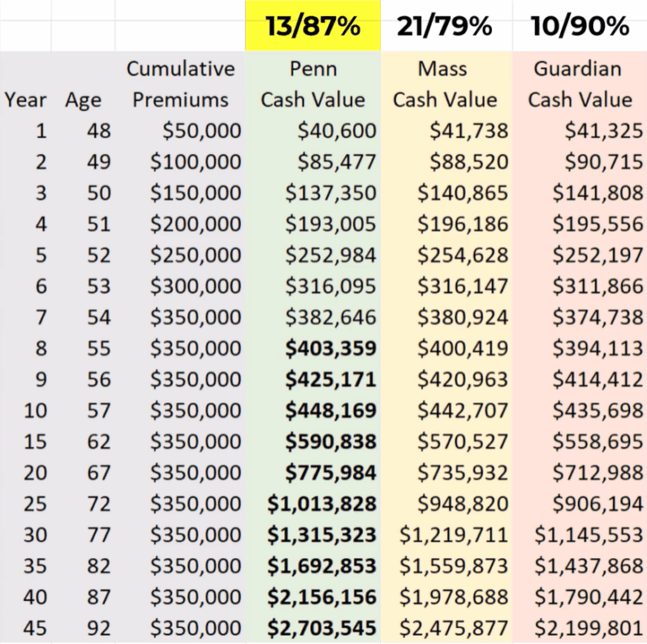Select the Mass Cash Value header

pos(446,84)
